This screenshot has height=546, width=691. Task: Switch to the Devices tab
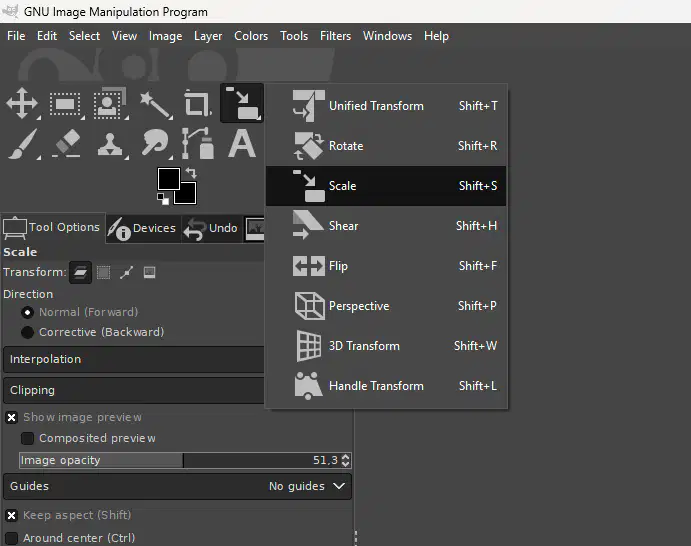143,228
